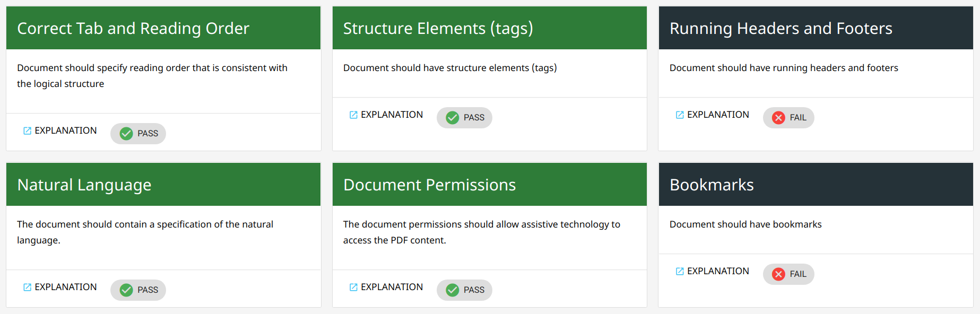Viewport: 980px width, 314px height.
Task: Click the FAIL badge on Running Headers and Footers
Action: (788, 117)
